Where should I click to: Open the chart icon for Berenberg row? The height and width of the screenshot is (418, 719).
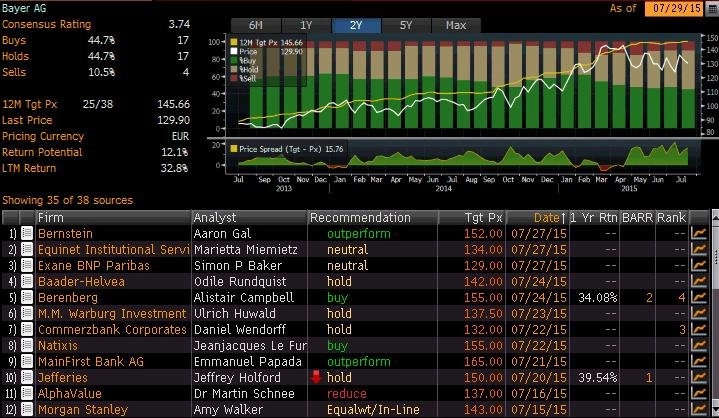[x=699, y=297]
